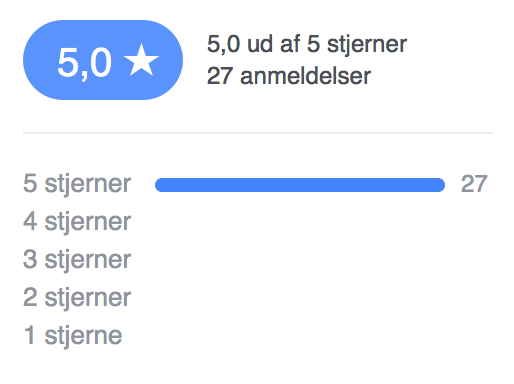The image size is (514, 384).
Task: Select the '5,0 ud af 5 stjerner' text
Action: (x=307, y=45)
